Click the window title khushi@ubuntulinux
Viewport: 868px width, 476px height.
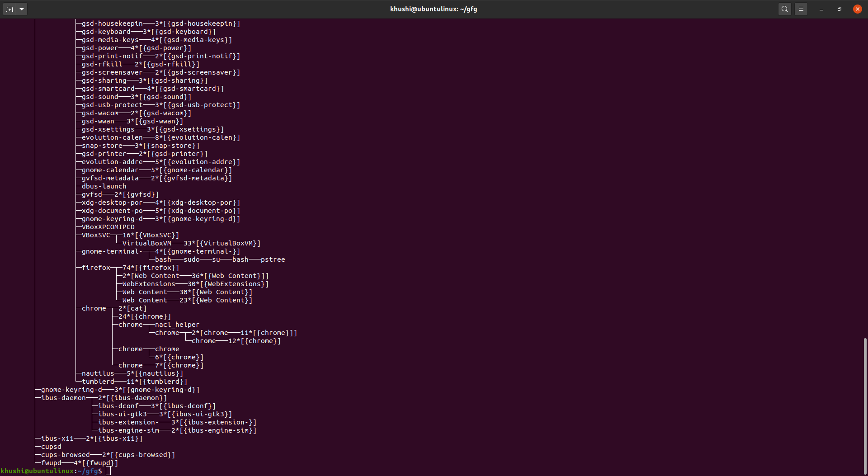[x=434, y=9]
